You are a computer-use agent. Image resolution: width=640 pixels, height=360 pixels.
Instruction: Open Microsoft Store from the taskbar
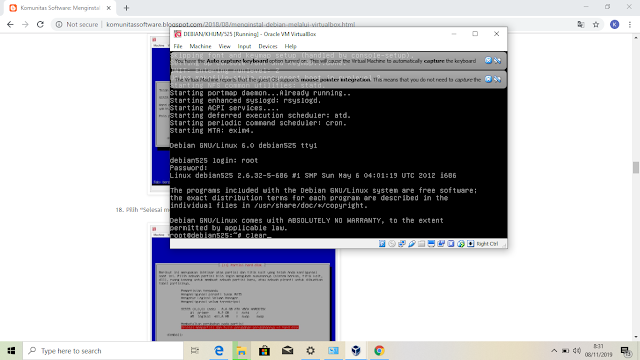click(x=264, y=351)
